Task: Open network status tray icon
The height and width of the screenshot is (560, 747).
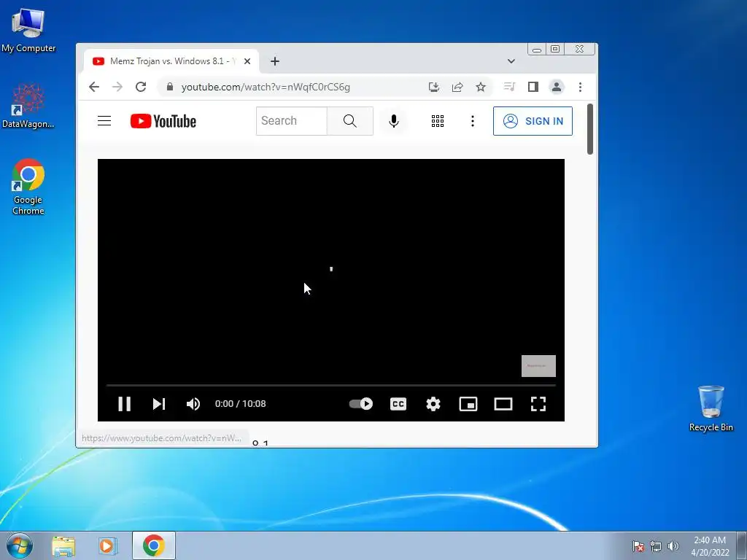Action: (656, 546)
